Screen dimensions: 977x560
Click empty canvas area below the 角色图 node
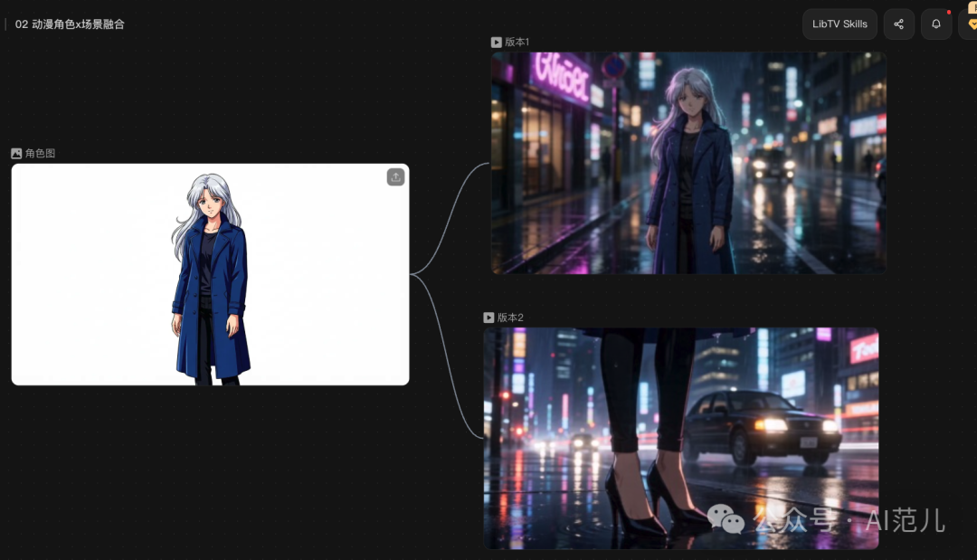pyautogui.click(x=208, y=470)
